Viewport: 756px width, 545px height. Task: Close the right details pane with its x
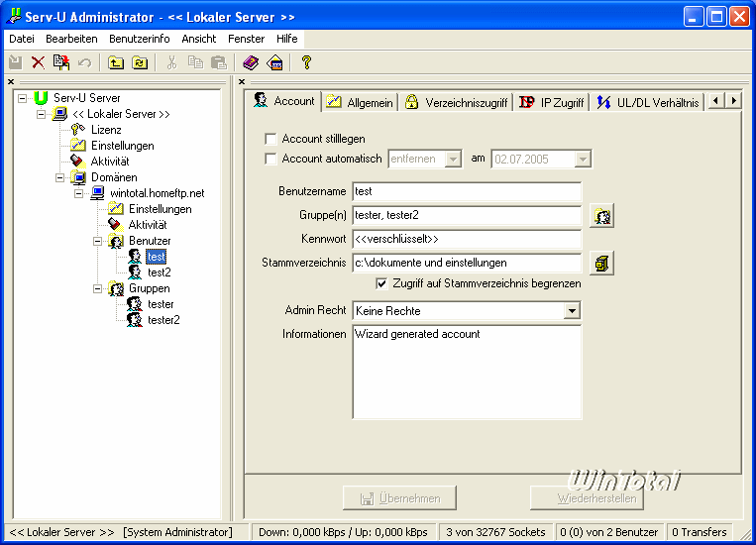point(242,82)
